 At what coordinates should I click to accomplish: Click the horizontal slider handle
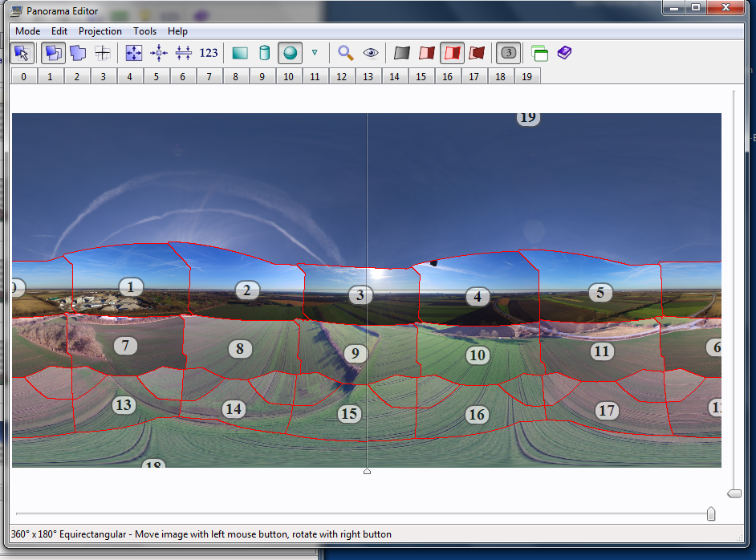[711, 514]
